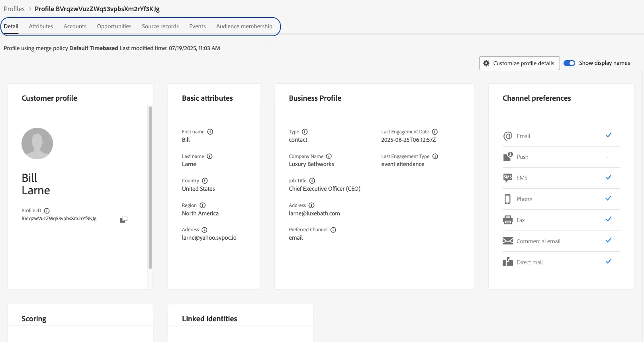Click the SMS preference checkmark
Viewport: 644px width, 342px height.
coord(609,177)
